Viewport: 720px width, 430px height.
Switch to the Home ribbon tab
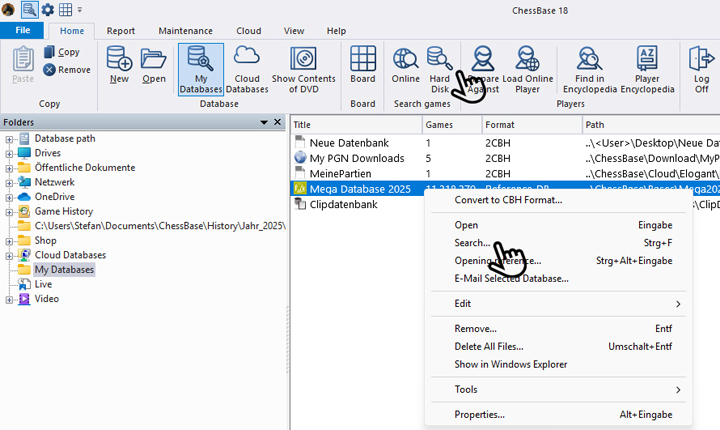tap(72, 31)
